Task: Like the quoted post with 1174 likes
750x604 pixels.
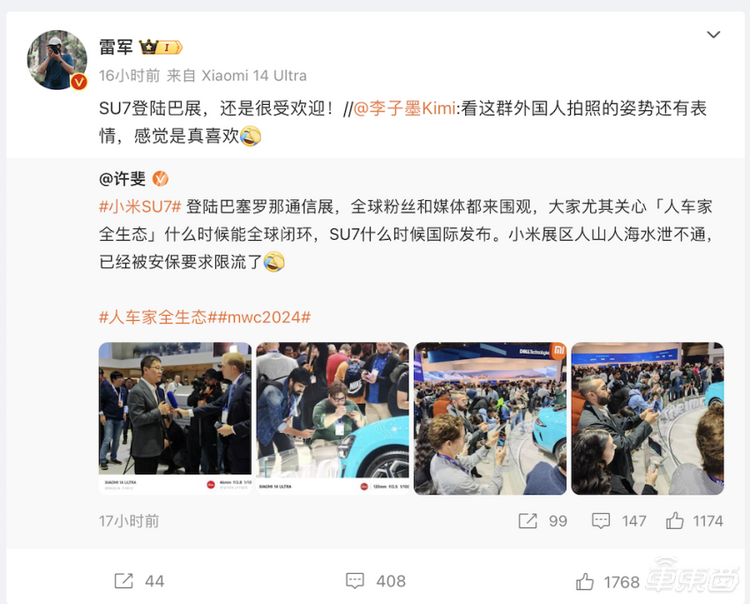Action: click(674, 520)
